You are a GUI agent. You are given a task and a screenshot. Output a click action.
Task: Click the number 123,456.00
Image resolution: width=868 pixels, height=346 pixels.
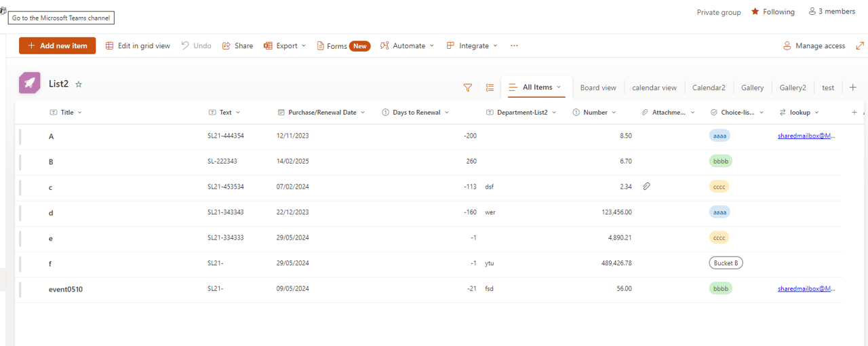616,212
